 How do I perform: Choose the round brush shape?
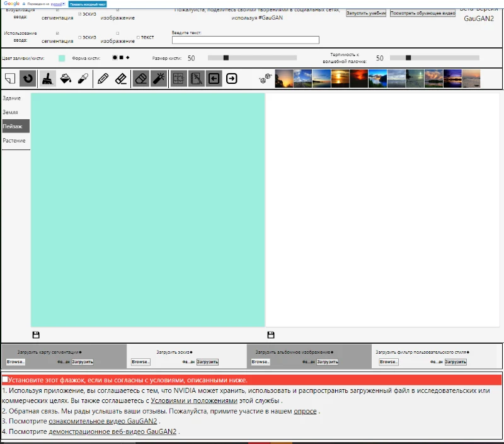(115, 57)
